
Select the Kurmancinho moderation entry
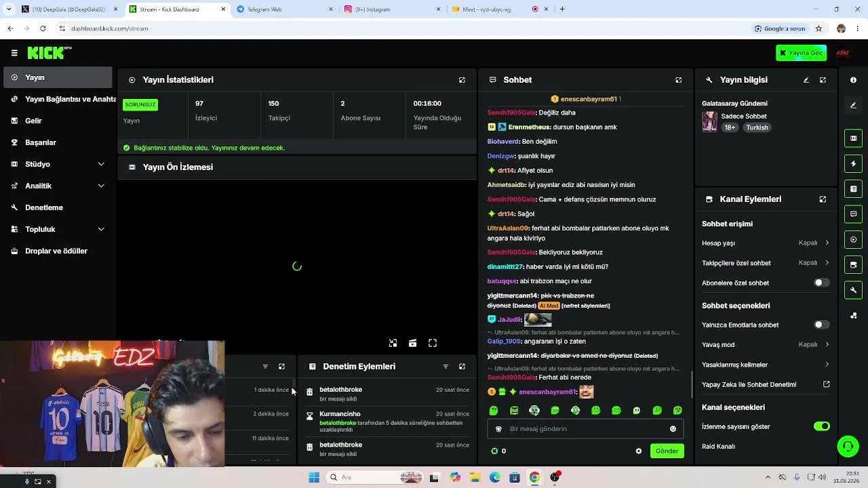pyautogui.click(x=387, y=422)
